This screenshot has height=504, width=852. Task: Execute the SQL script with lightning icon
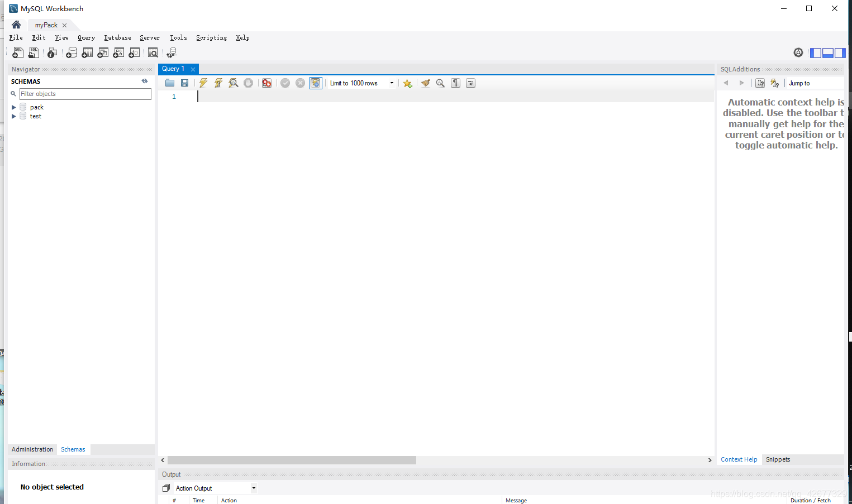point(203,83)
